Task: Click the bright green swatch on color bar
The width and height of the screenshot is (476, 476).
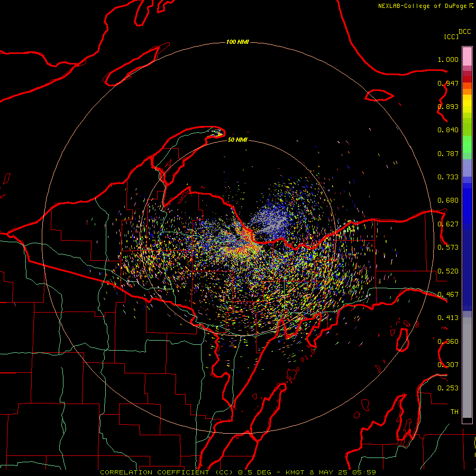Action: [467, 144]
